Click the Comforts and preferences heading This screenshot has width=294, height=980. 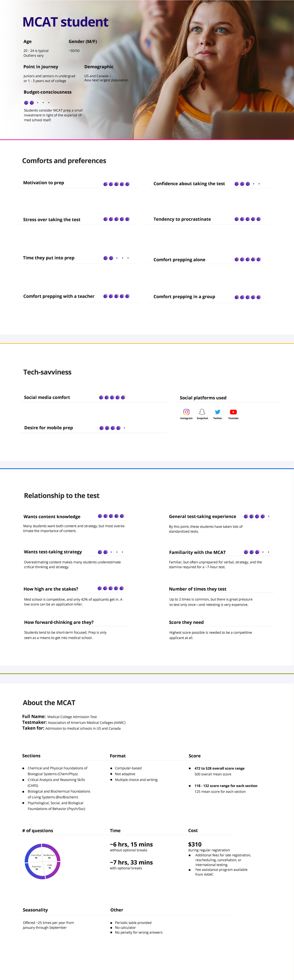(x=64, y=161)
